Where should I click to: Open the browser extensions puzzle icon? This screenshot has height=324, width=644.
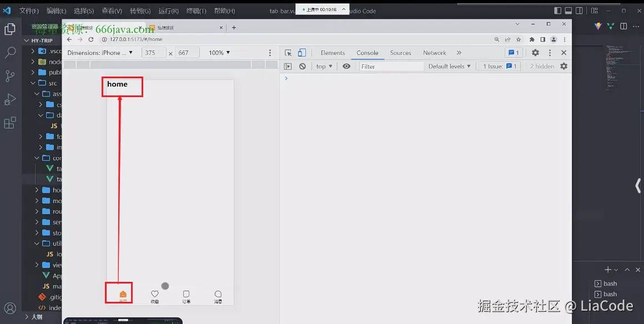(532, 39)
